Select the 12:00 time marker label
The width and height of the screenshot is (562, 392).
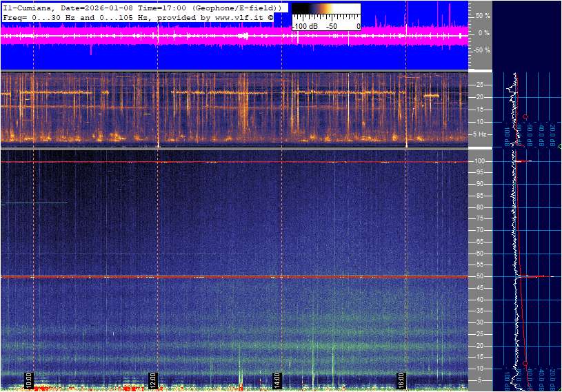[153, 380]
